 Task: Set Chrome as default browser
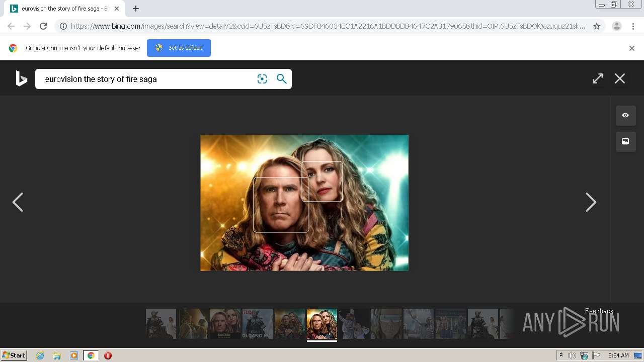coord(179,48)
